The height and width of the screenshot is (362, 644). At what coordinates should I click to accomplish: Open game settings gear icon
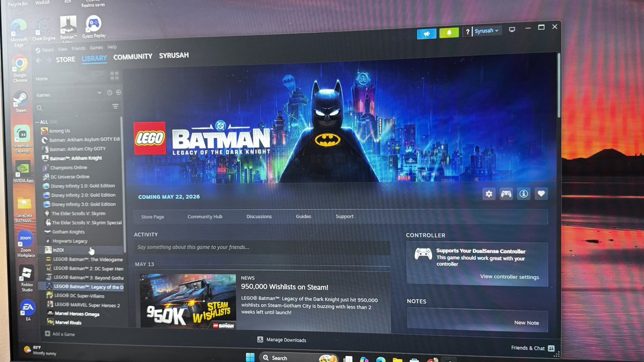tap(488, 194)
